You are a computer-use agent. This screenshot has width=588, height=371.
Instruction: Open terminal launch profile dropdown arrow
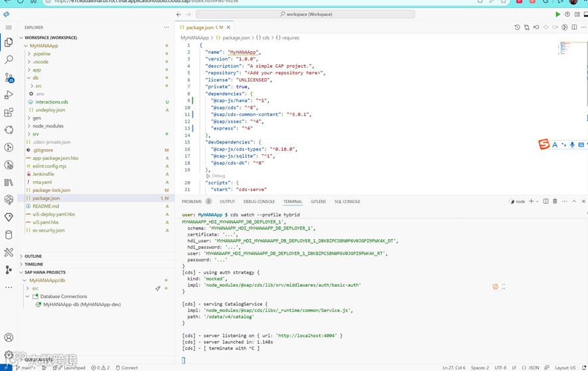(538, 202)
